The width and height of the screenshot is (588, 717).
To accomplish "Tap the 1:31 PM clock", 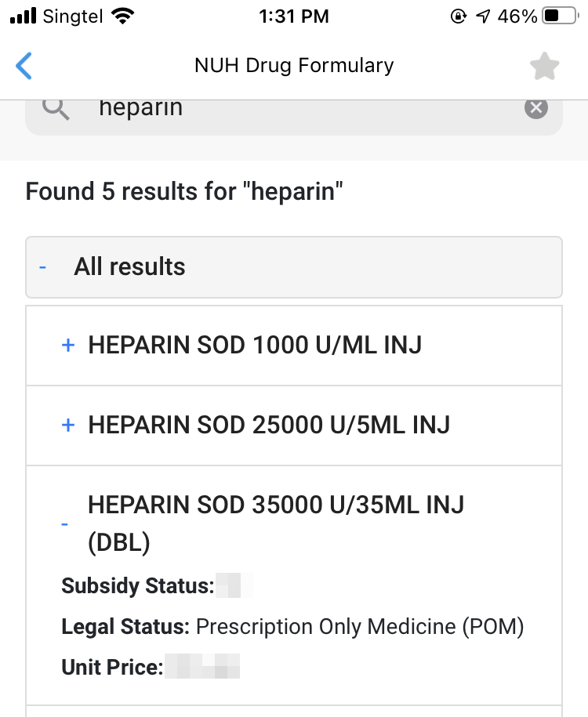I will (x=293, y=16).
